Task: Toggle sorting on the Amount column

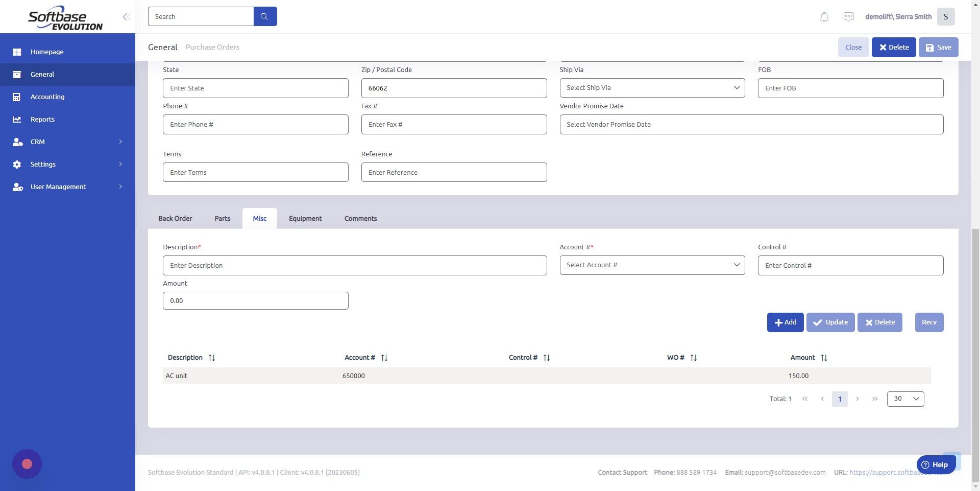Action: point(824,357)
